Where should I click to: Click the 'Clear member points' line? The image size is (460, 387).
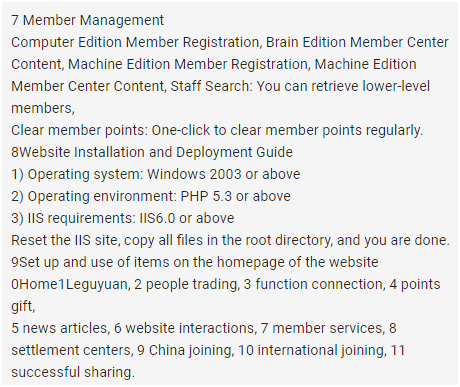click(217, 130)
